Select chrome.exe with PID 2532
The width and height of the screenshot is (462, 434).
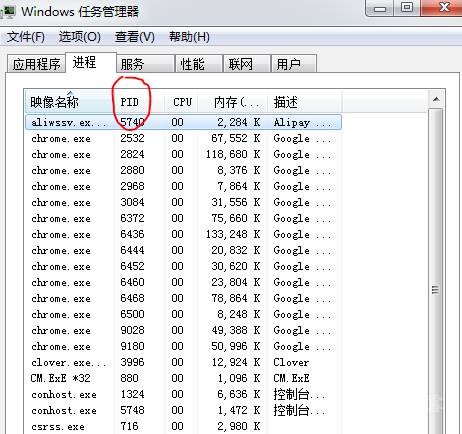pyautogui.click(x=183, y=138)
